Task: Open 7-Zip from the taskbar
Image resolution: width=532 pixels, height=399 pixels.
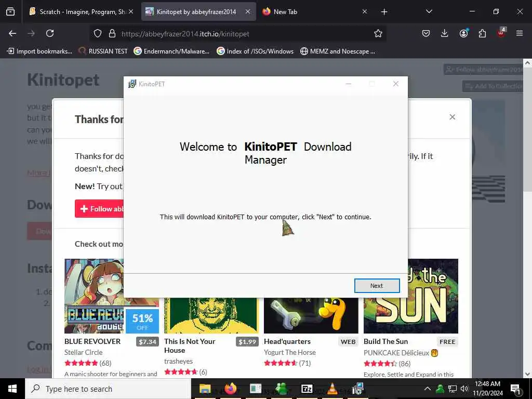Action: click(x=307, y=389)
